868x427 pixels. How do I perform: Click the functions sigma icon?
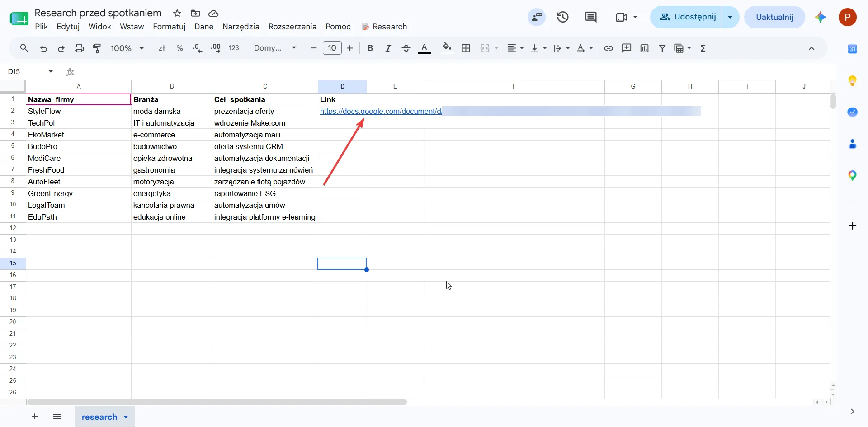(x=703, y=48)
